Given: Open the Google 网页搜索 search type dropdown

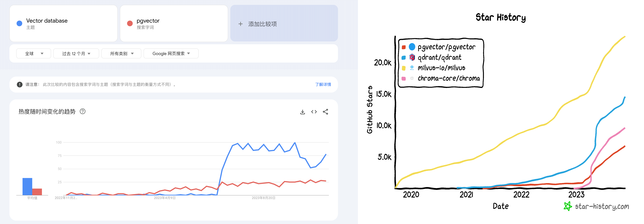Looking at the screenshot, I should coord(171,53).
